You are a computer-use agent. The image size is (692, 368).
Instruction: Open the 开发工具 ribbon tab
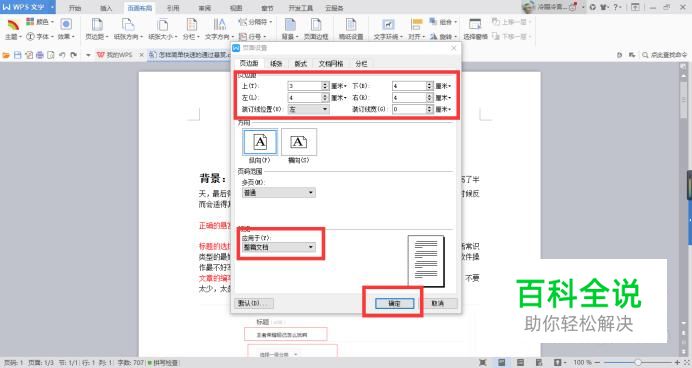(301, 8)
